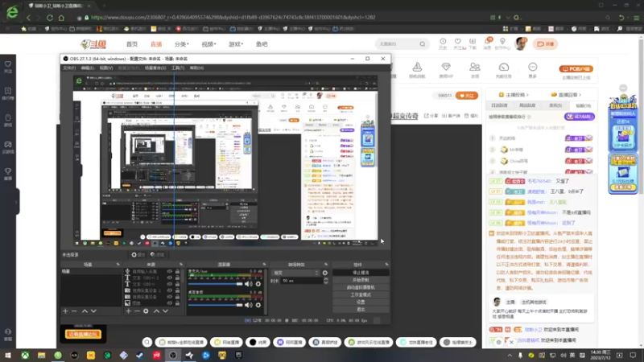Open the 游戏 dropdown in Douyu navigation
Image resolution: width=644 pixels, height=362 pixels.
tap(236, 44)
